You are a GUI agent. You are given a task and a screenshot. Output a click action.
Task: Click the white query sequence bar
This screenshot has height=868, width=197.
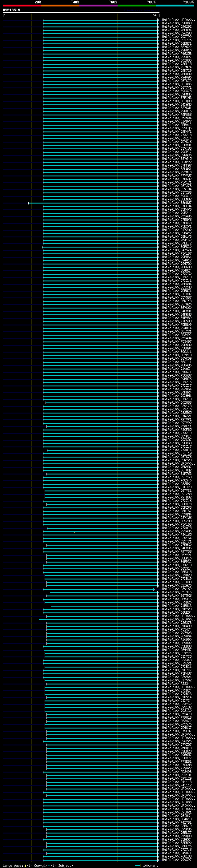point(81,13)
